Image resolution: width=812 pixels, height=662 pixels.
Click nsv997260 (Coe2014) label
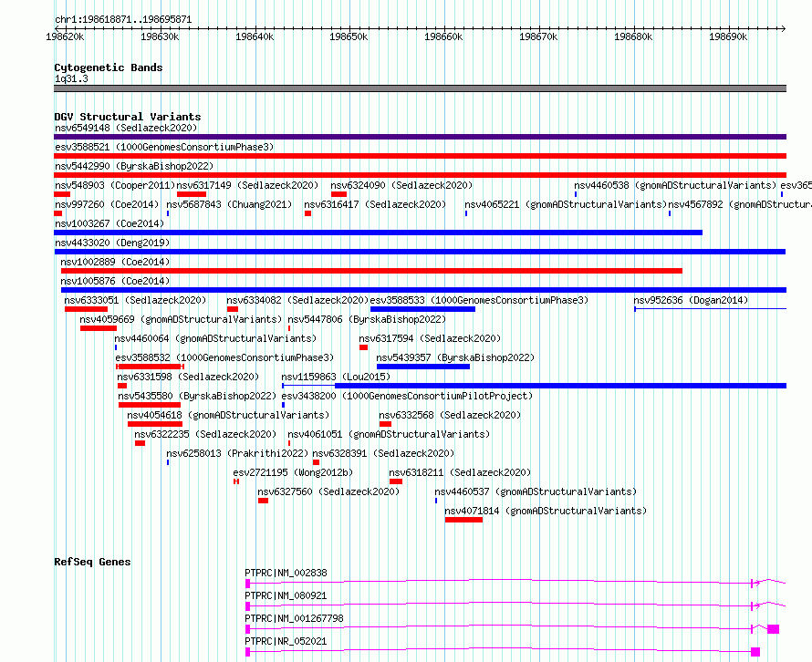click(x=107, y=204)
